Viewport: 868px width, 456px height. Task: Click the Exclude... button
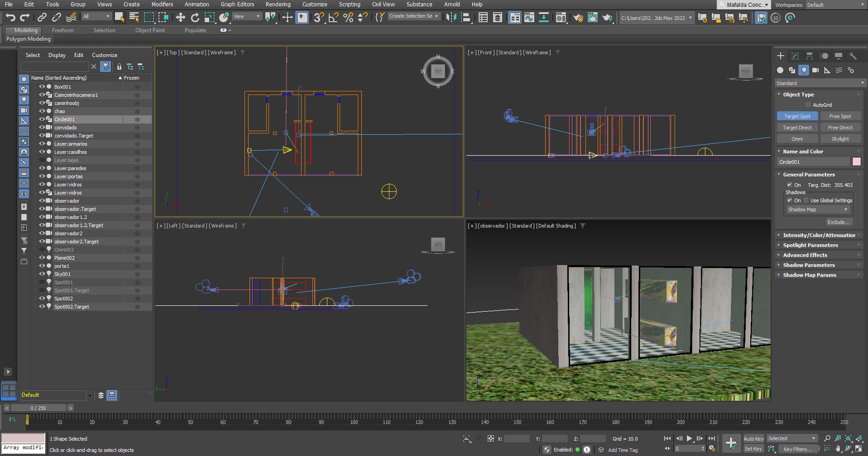point(839,222)
